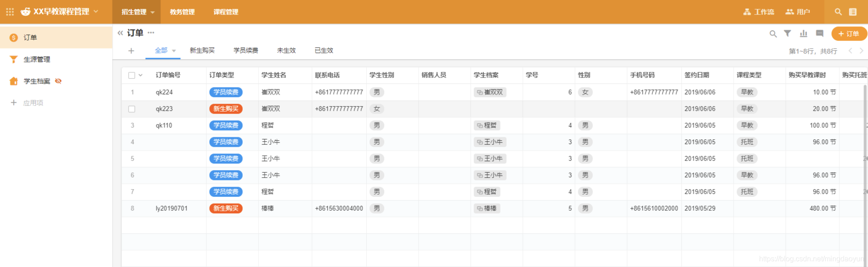Open the 用户 users button
Viewport: 868px width, 267px height.
(798, 12)
